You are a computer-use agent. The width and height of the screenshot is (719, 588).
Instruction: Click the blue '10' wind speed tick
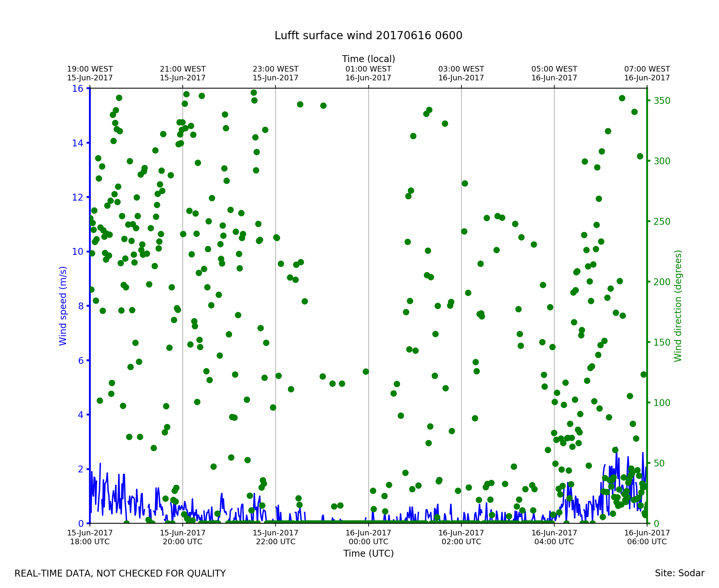pos(77,252)
